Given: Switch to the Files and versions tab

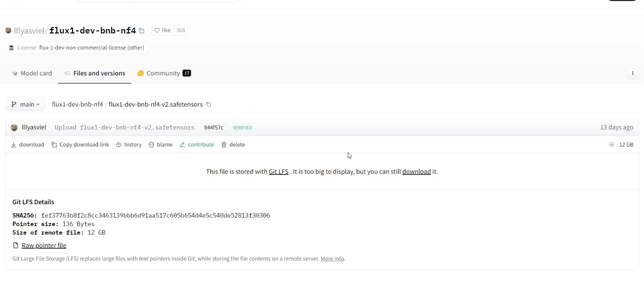Looking at the screenshot, I should click(95, 73).
